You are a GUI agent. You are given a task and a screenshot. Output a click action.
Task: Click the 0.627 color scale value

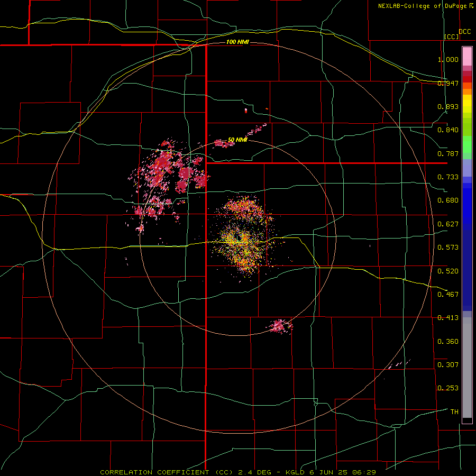tap(448, 224)
